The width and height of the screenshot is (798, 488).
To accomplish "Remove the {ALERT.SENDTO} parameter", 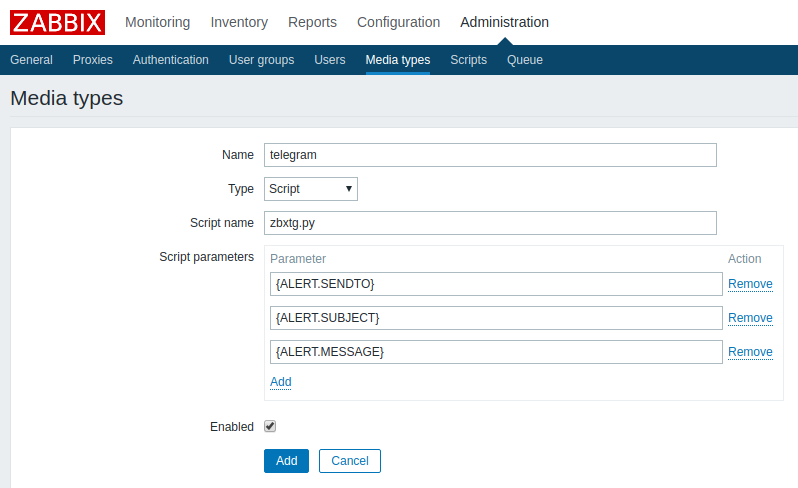I will pyautogui.click(x=751, y=284).
